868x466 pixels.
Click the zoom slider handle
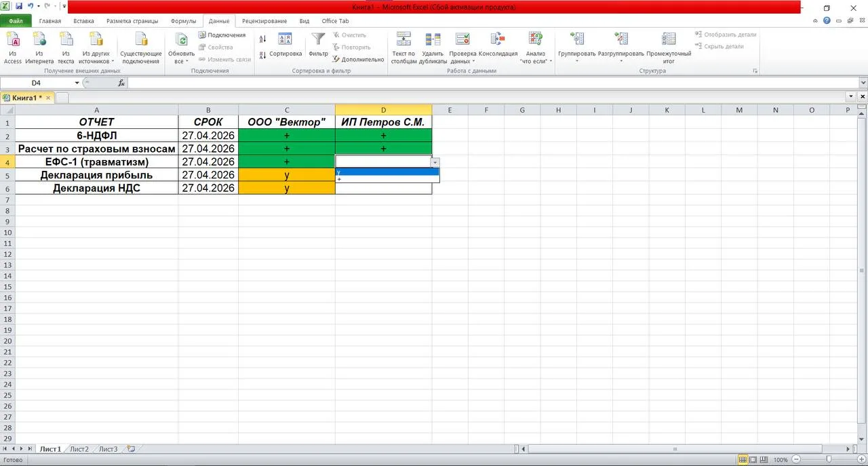[x=829, y=460]
